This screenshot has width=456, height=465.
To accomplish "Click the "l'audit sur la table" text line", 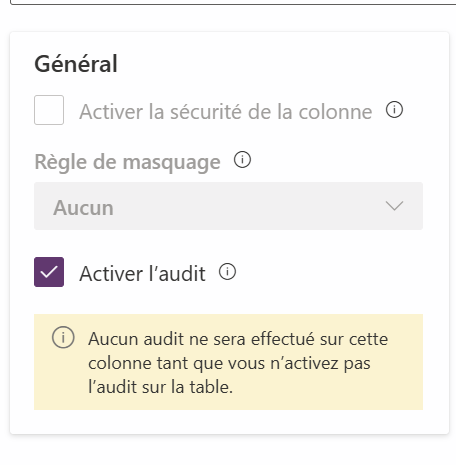I will (x=160, y=387).
